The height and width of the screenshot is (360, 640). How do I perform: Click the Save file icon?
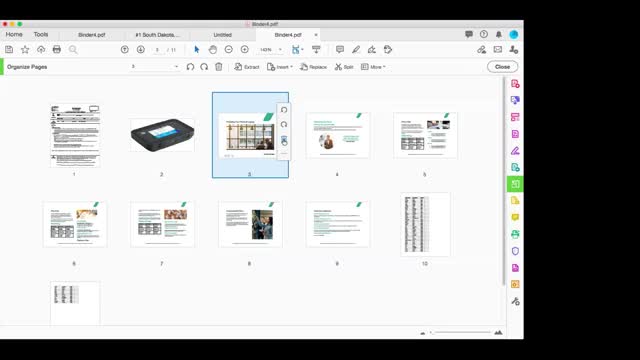click(9, 50)
